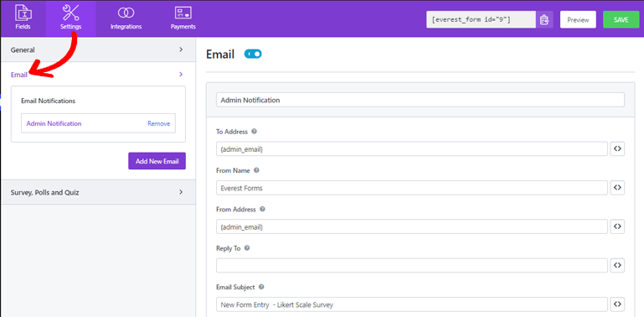Click the Email Subject input field
This screenshot has width=644, height=317.
[412, 304]
